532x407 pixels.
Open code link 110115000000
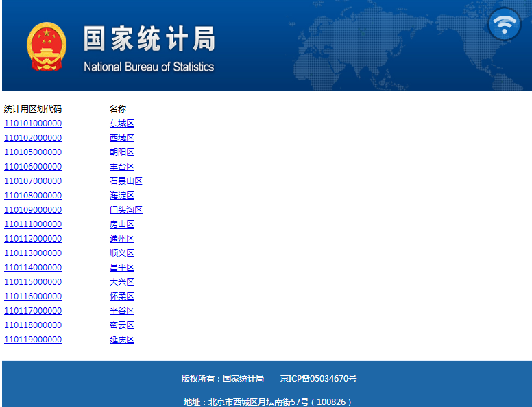coord(33,282)
